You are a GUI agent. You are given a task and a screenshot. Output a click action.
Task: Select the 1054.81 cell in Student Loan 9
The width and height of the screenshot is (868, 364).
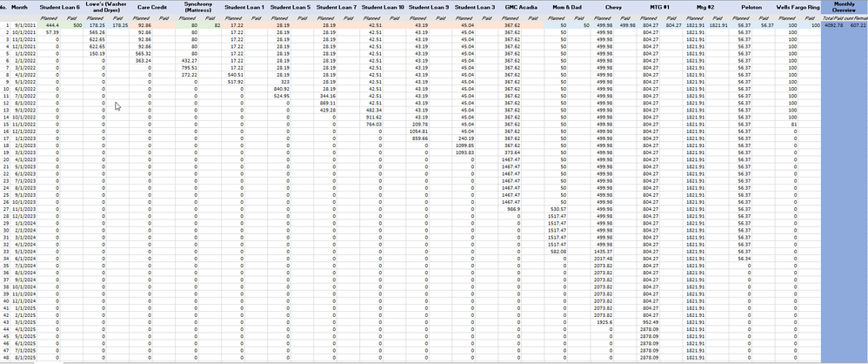click(417, 131)
